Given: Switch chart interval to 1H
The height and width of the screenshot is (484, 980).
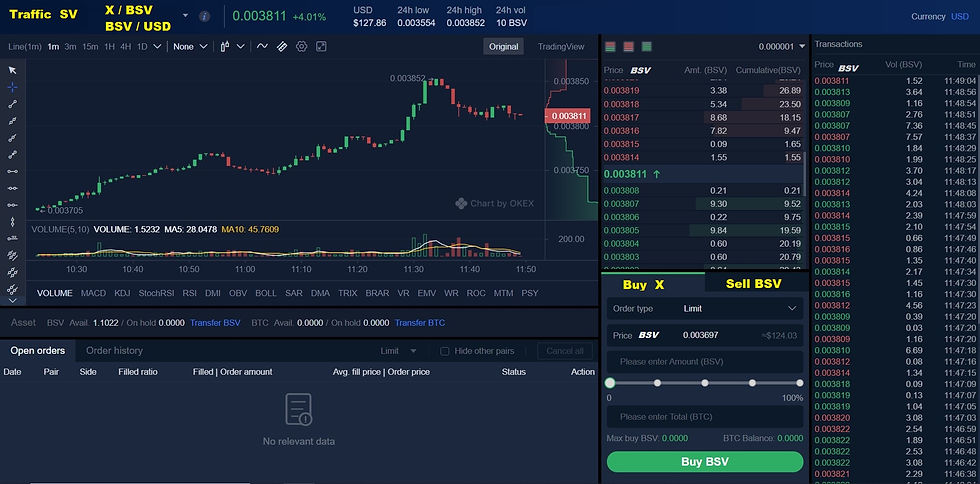Looking at the screenshot, I should pyautogui.click(x=109, y=46).
